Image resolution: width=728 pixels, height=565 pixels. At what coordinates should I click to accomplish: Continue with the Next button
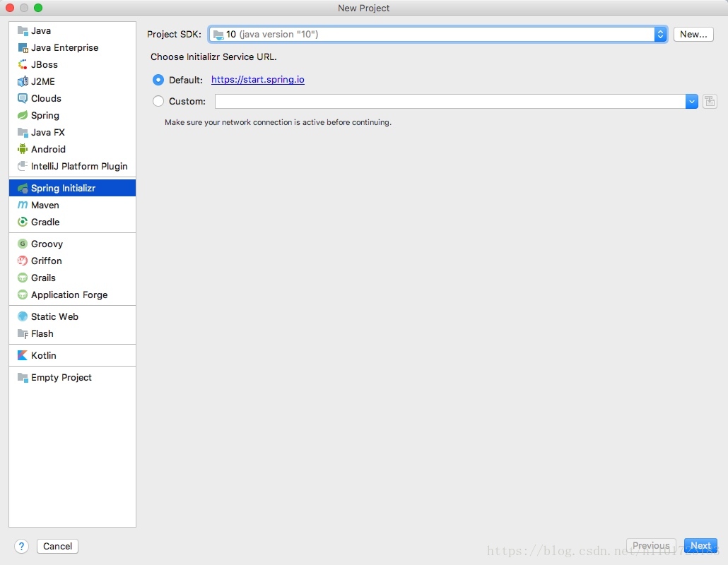[x=700, y=545]
